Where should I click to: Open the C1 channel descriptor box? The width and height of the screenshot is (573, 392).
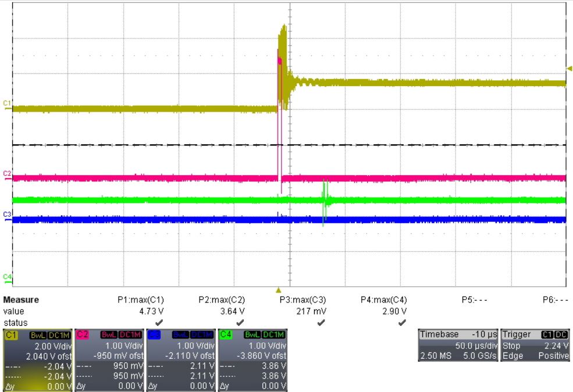point(37,360)
